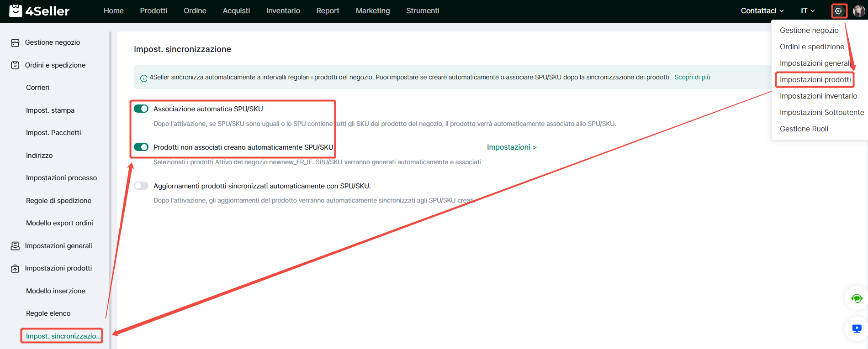Viewport: 868px width, 349px height.
Task: Click the Ordini e spedizione sidebar icon
Action: click(x=15, y=65)
